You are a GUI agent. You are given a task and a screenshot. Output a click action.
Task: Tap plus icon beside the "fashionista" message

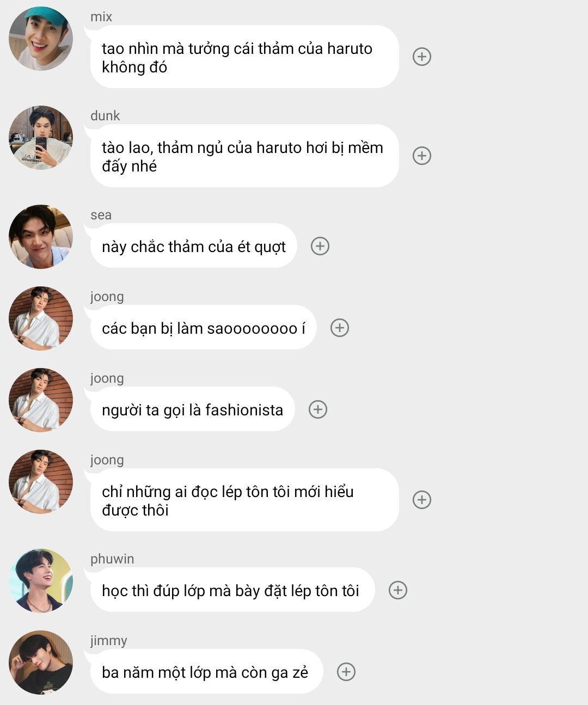pyautogui.click(x=318, y=409)
